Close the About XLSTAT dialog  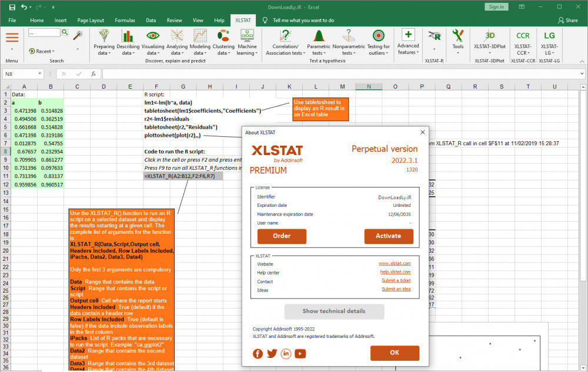pyautogui.click(x=423, y=132)
